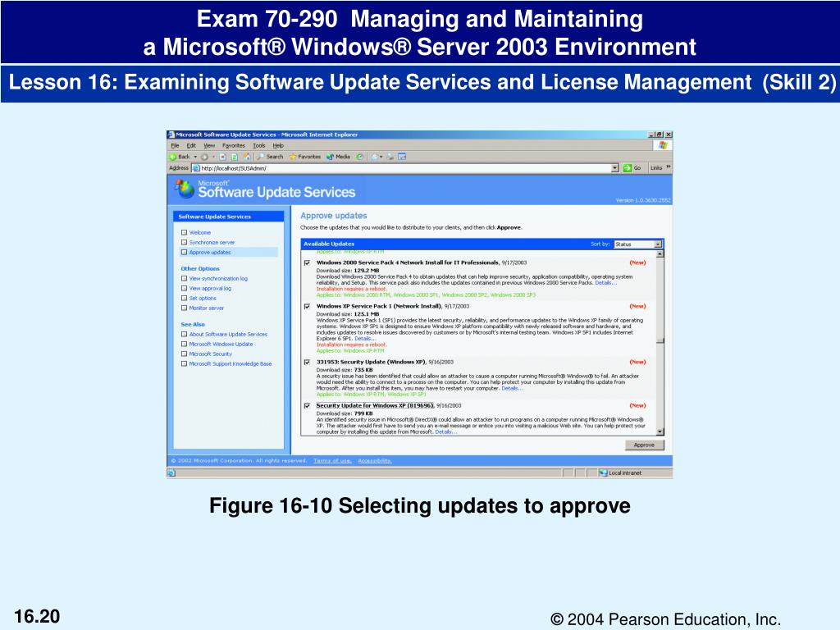Open the Tools menu
840x630 pixels.
click(x=258, y=146)
